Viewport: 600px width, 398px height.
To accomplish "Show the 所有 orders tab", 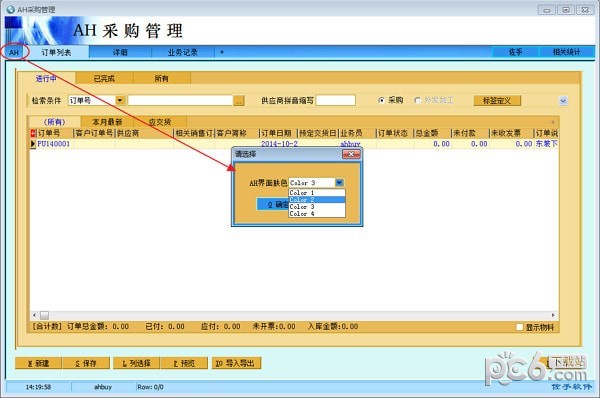I will [x=161, y=78].
